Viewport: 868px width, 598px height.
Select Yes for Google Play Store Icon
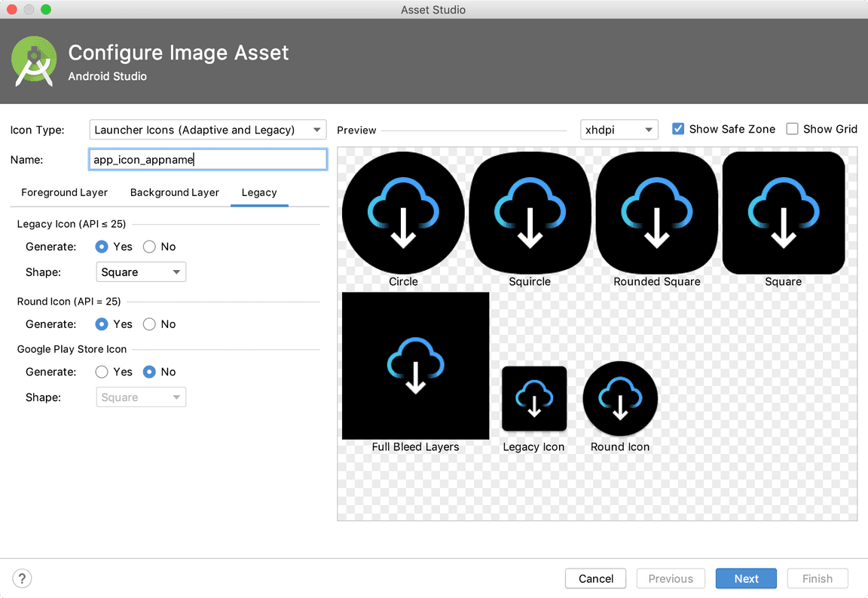[102, 372]
